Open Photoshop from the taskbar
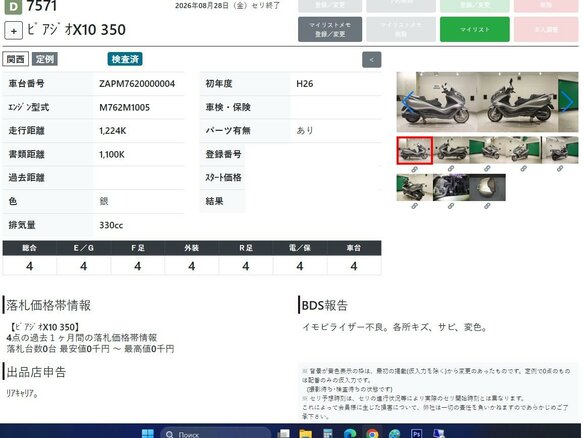 416,433
